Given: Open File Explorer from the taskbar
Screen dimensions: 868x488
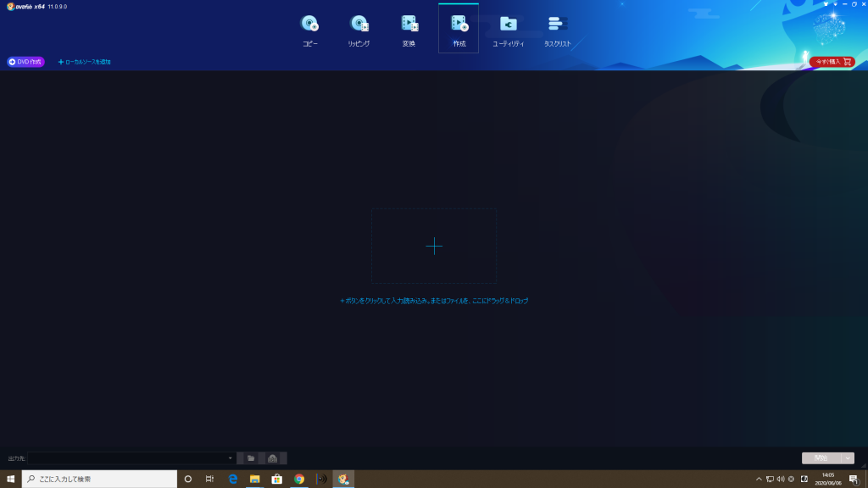Looking at the screenshot, I should click(x=254, y=479).
